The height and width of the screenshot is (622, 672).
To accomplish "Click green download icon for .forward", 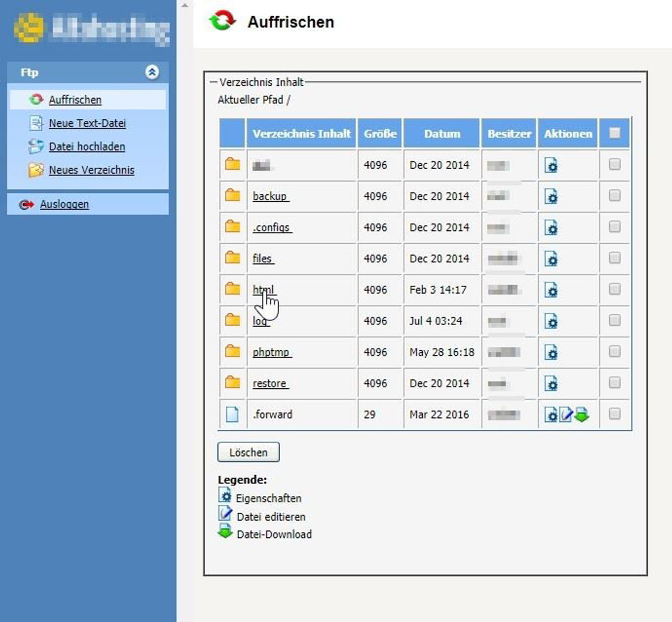I will coord(582,415).
